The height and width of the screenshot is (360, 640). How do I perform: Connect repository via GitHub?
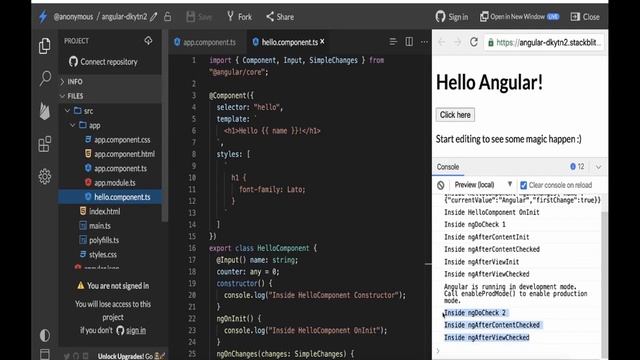click(104, 62)
